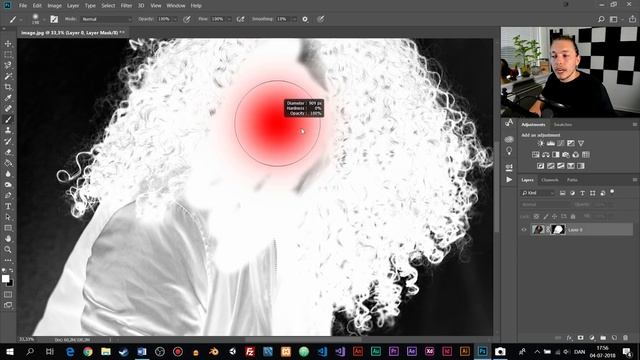Select the Pen tool

click(x=8, y=195)
